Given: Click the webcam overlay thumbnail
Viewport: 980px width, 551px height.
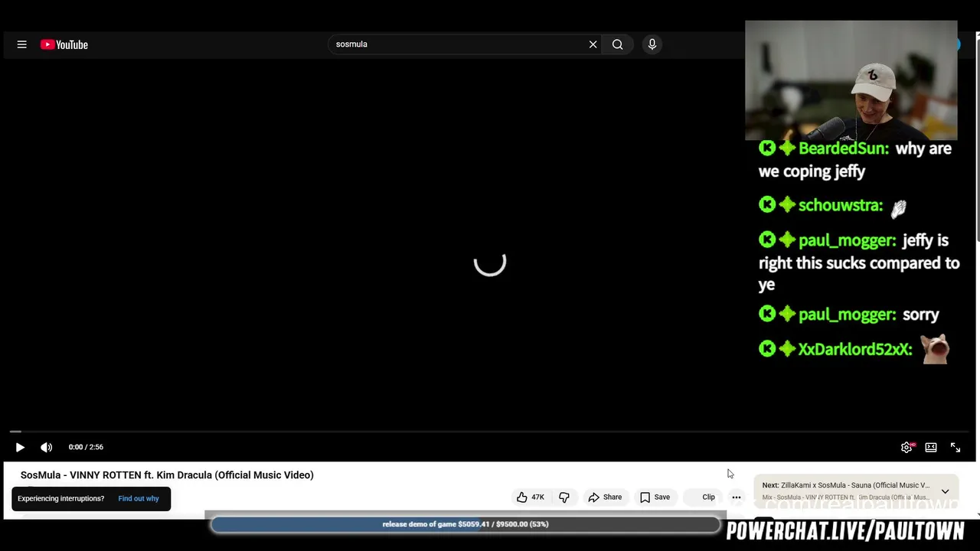Looking at the screenshot, I should [851, 80].
